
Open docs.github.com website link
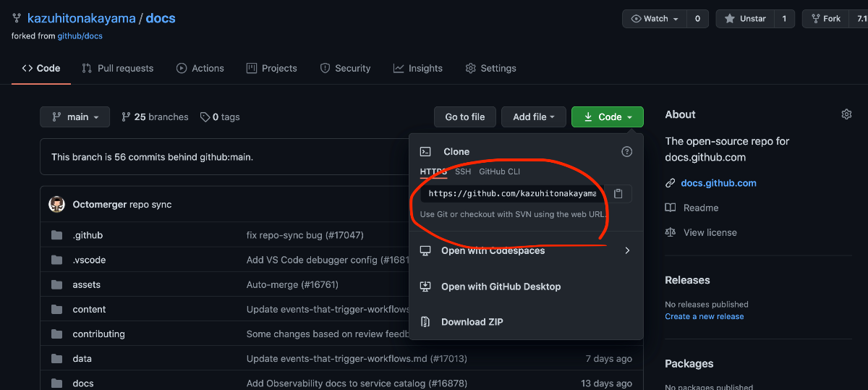(719, 183)
